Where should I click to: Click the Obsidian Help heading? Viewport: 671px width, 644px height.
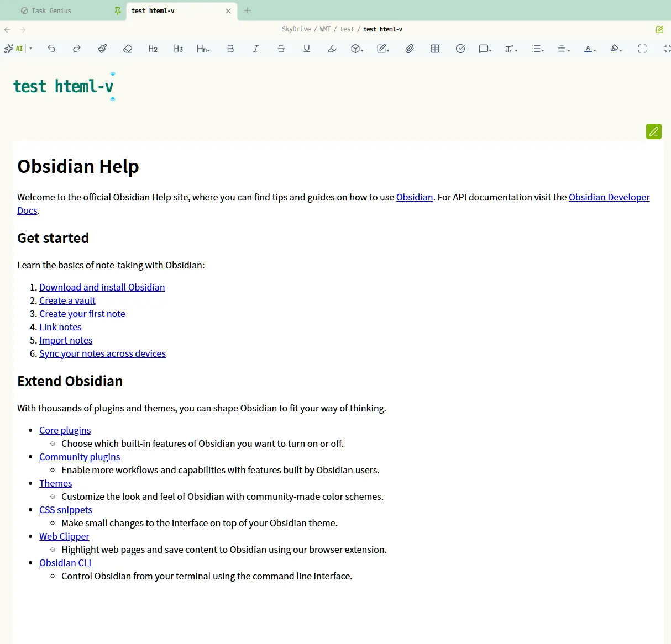(x=78, y=166)
